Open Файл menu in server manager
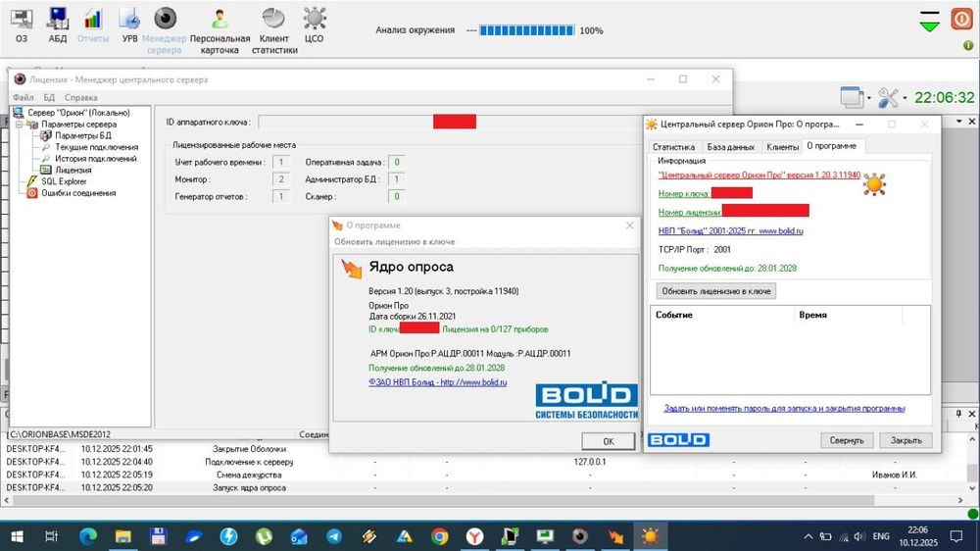Viewport: 980px width, 551px height. pyautogui.click(x=24, y=98)
